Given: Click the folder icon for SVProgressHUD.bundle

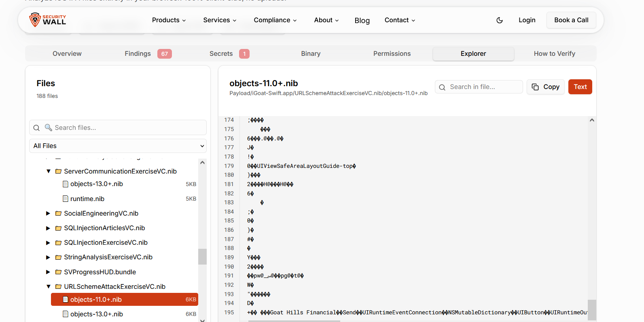Looking at the screenshot, I should click(x=58, y=272).
